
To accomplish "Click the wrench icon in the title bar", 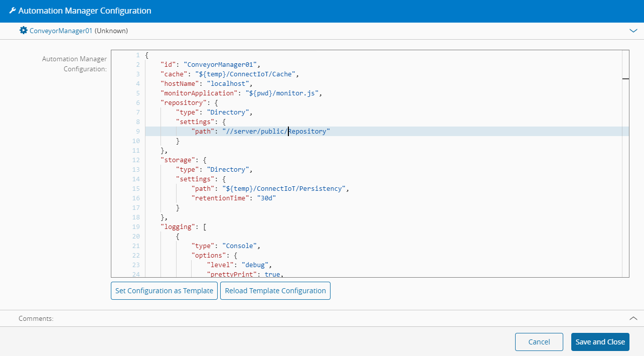I will coord(12,11).
